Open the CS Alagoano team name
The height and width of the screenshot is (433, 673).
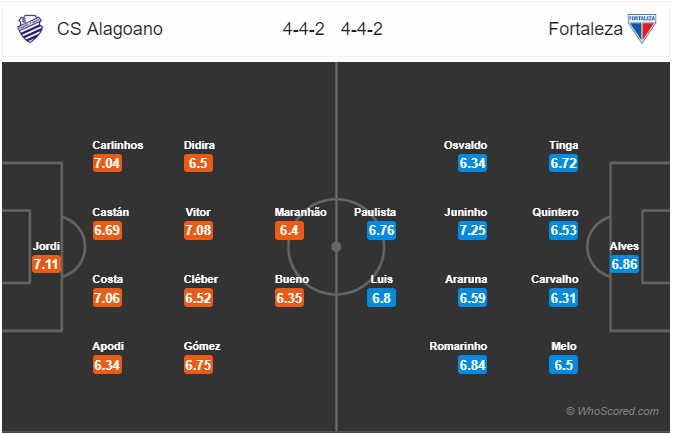coord(110,29)
